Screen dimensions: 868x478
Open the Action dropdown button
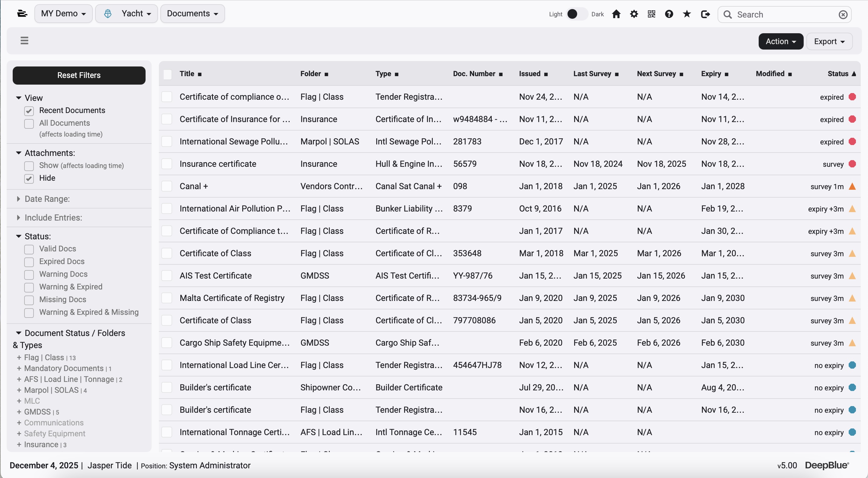780,41
